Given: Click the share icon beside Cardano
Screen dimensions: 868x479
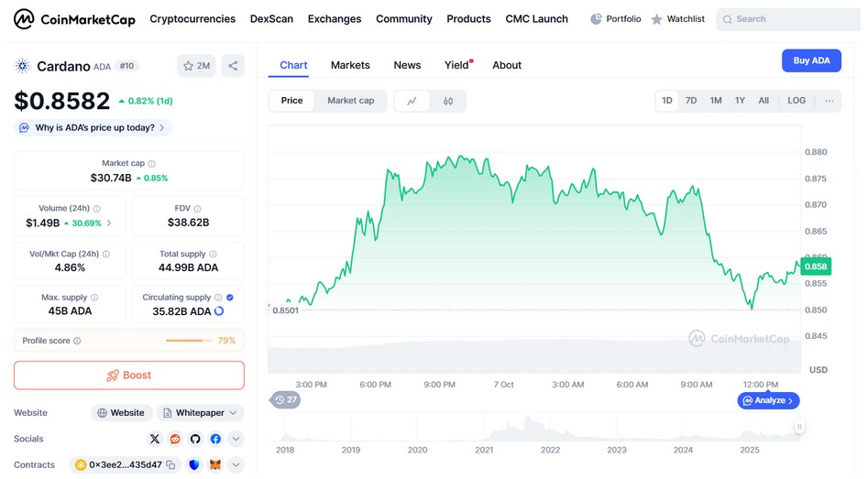Looking at the screenshot, I should click(x=233, y=66).
